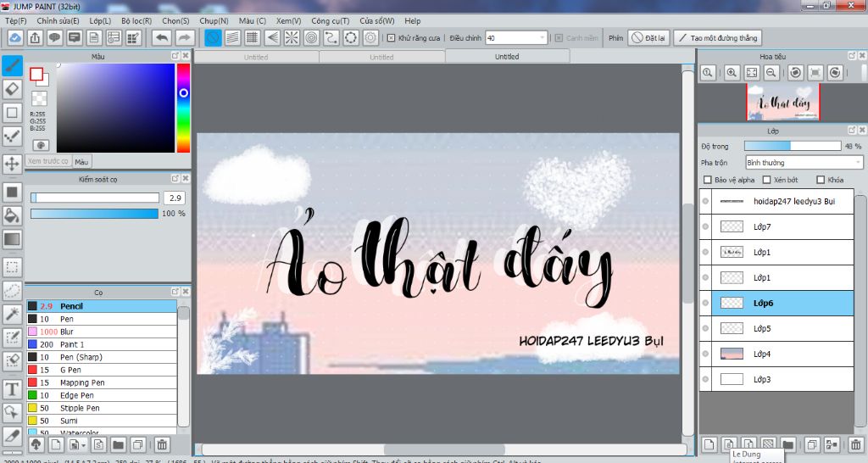Screen dimensions: 868x463
Task: Undock the Kiểm soát cọ panel
Action: click(x=175, y=178)
